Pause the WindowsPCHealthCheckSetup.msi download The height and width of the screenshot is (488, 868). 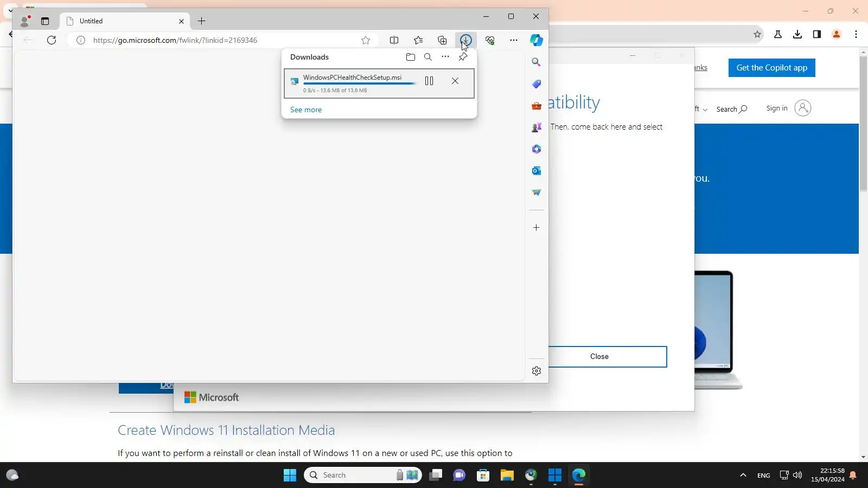click(429, 81)
